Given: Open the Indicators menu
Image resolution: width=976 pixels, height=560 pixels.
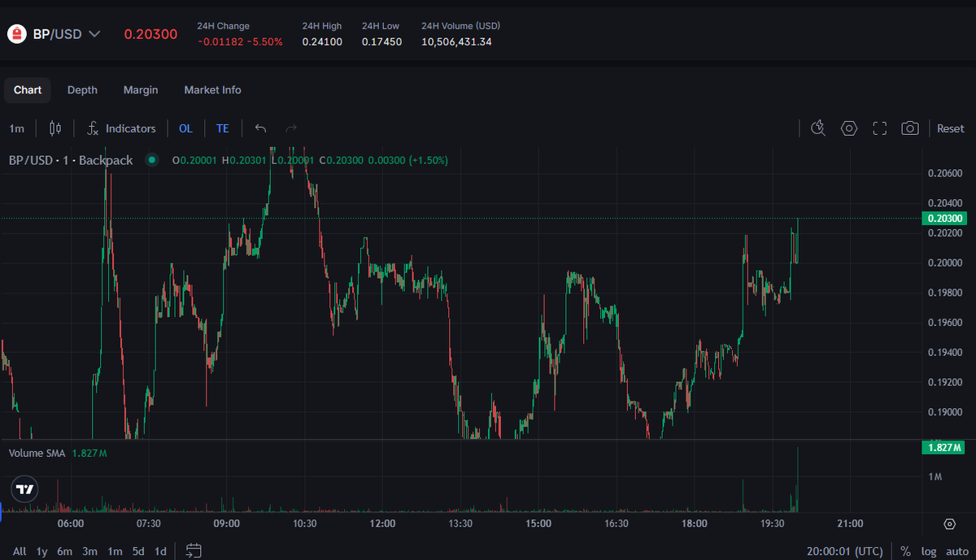Looking at the screenshot, I should click(x=121, y=128).
